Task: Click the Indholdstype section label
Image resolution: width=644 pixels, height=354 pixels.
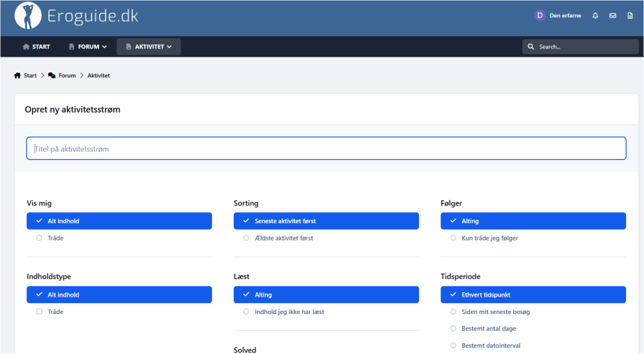Action: 49,277
